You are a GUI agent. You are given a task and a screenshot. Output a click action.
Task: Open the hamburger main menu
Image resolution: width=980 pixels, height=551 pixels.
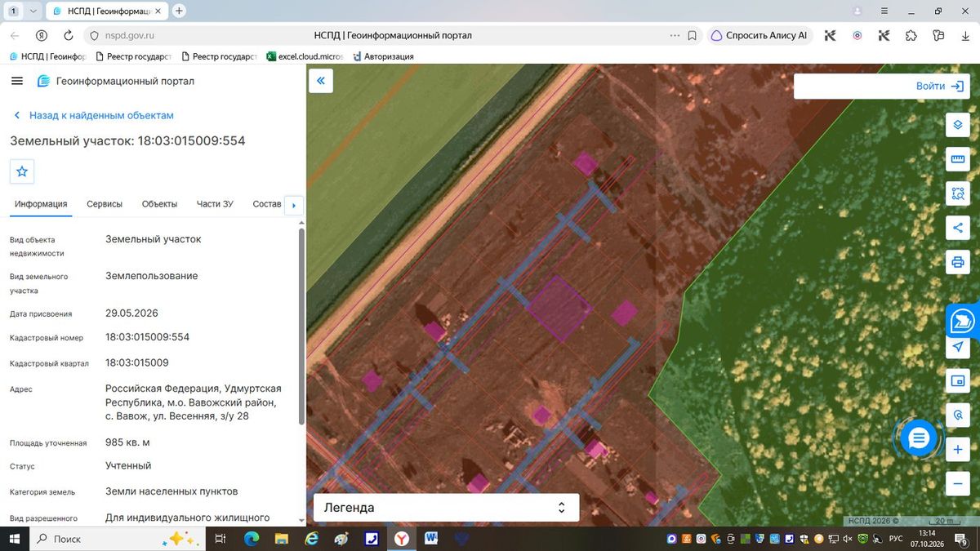coord(17,81)
